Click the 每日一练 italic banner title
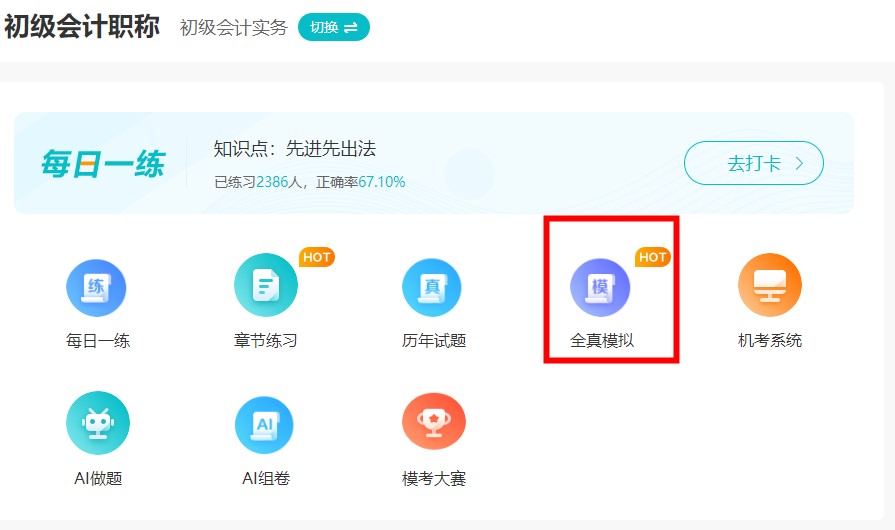The image size is (895, 530). click(101, 163)
